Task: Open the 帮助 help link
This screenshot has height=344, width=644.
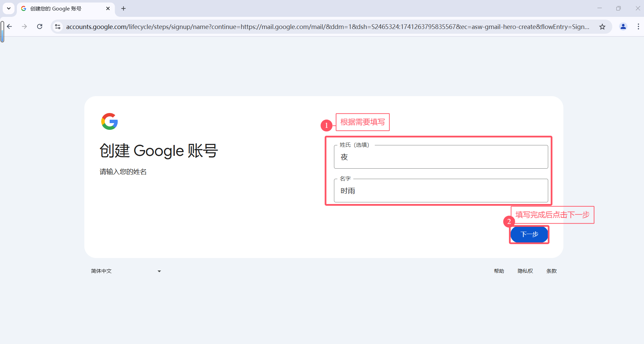Action: tap(499, 271)
